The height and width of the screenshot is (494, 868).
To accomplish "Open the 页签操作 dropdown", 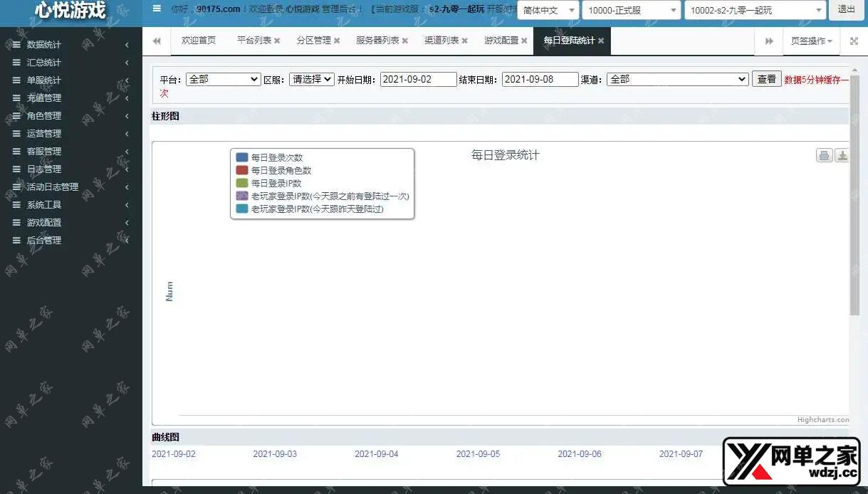I will pyautogui.click(x=811, y=41).
